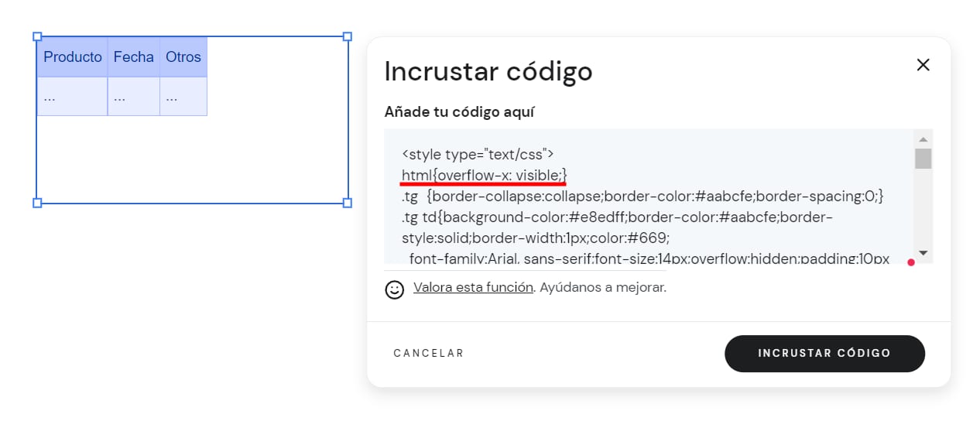Click the smiley feedback icon
980x421 pixels.
(395, 289)
